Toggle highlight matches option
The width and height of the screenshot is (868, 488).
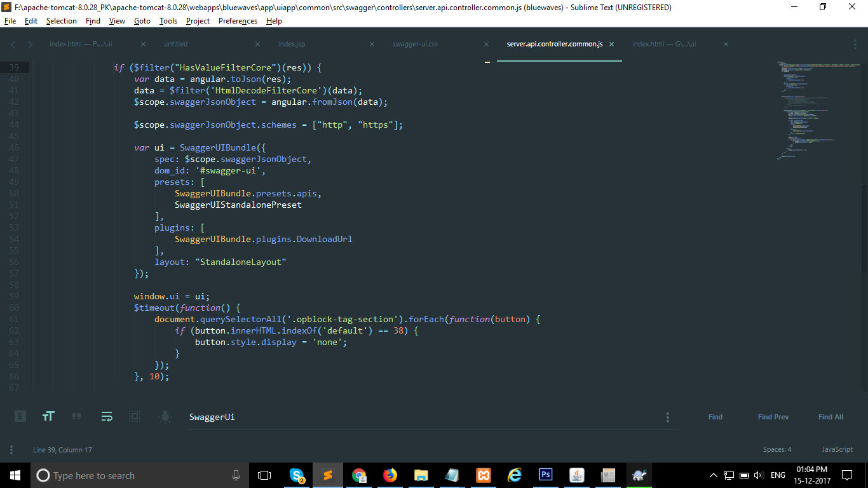tap(165, 416)
